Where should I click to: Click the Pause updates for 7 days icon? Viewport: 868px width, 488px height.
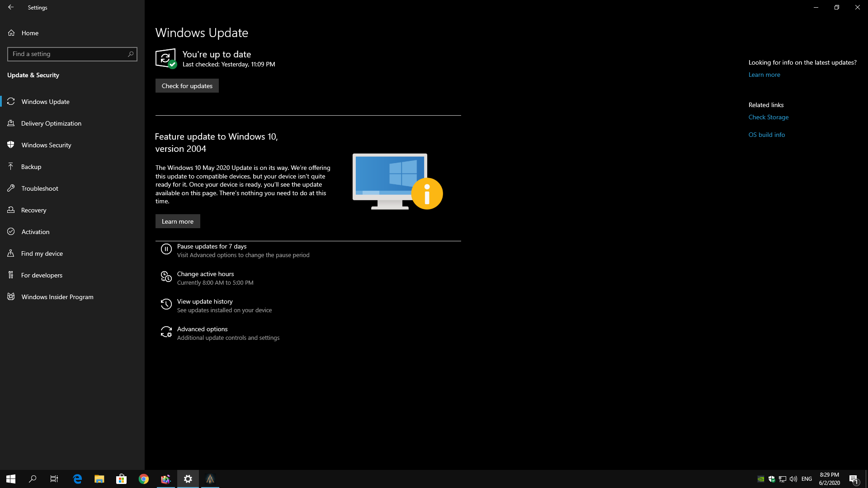(166, 249)
